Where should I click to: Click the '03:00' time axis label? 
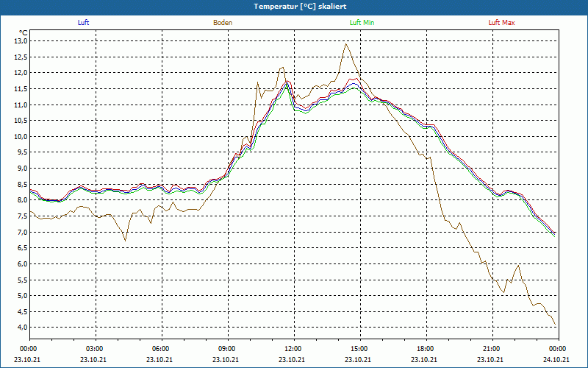[x=96, y=349]
